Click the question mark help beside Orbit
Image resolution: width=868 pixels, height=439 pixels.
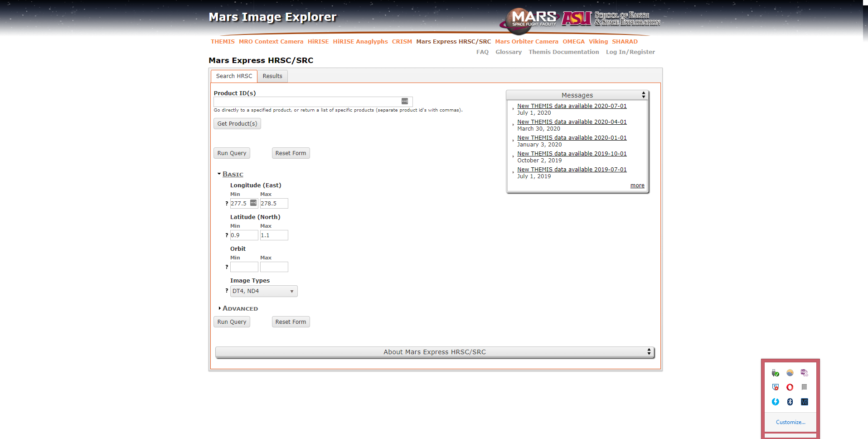227,267
